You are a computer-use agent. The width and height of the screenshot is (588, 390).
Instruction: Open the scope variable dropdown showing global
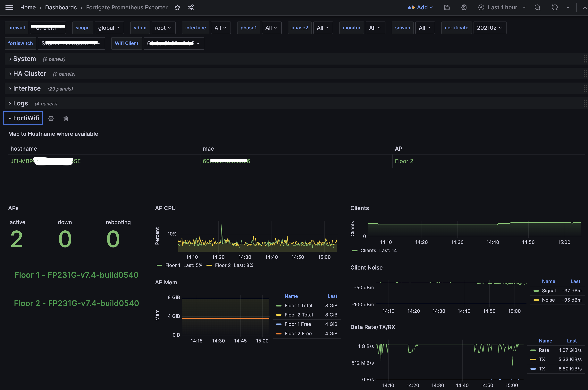109,28
